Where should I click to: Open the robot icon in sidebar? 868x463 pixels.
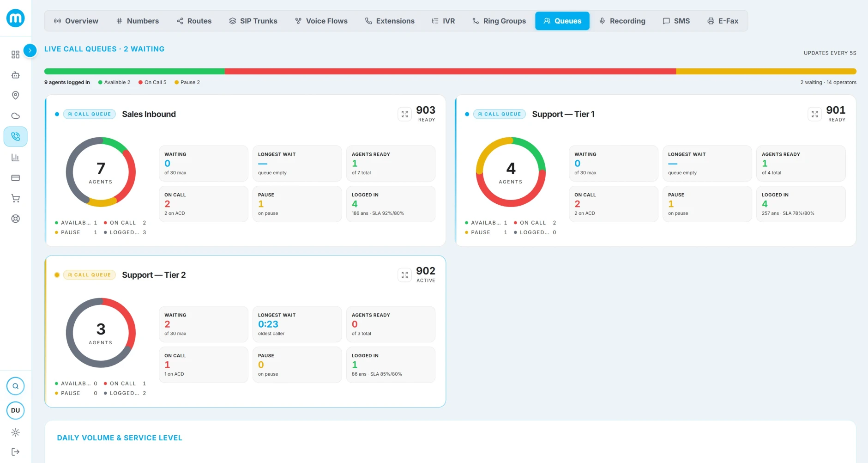15,75
